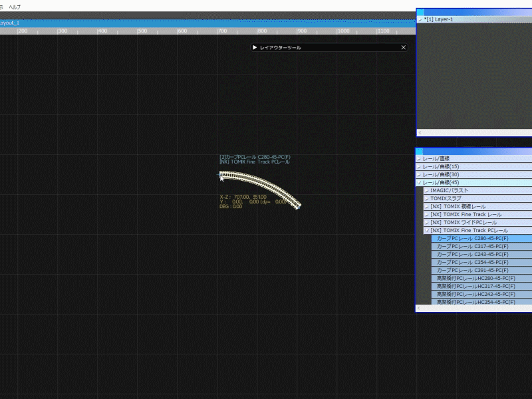This screenshot has height=399, width=532.
Task: Pick 高架橋付PCレールHC280-45-PC(F) item
Action: tap(475, 278)
